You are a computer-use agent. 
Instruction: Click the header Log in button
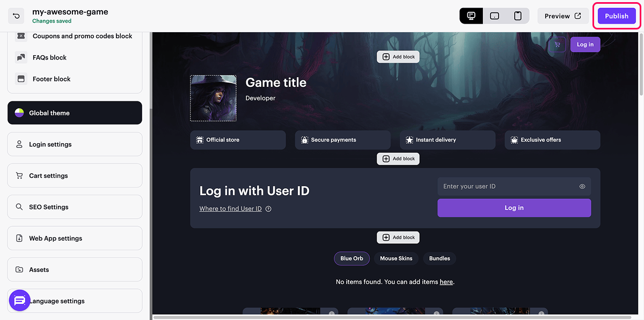click(585, 44)
